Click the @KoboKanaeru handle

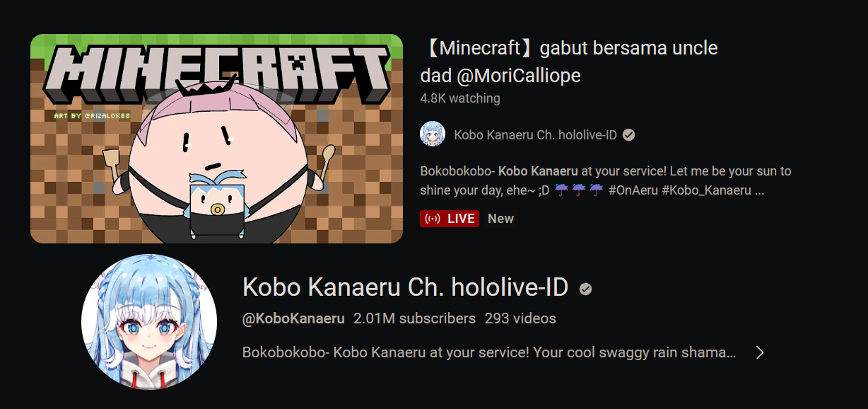click(293, 318)
